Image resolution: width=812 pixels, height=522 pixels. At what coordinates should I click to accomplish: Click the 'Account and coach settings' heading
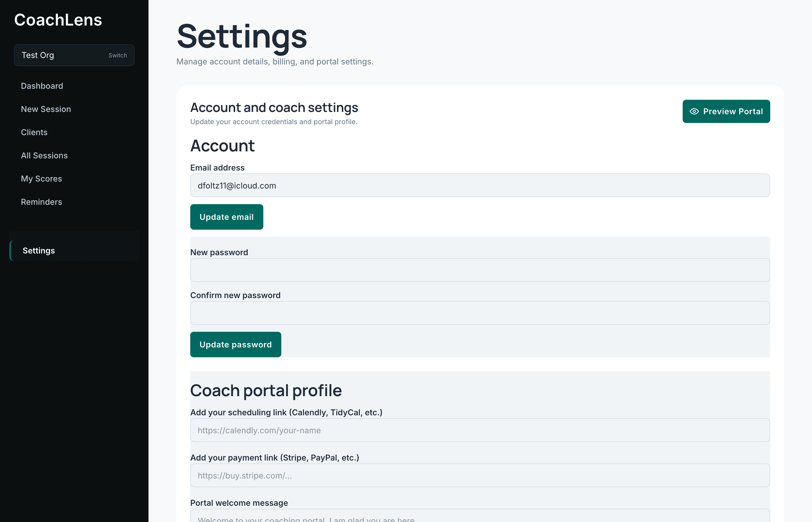[274, 108]
